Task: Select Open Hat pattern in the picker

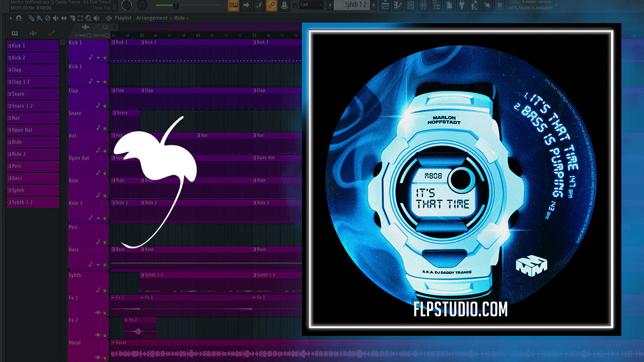Action: tap(33, 130)
